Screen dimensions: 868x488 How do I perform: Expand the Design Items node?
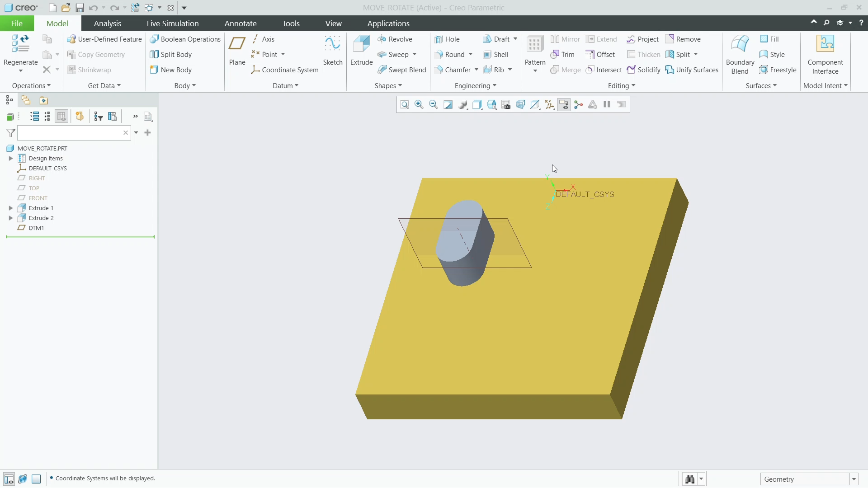11,159
